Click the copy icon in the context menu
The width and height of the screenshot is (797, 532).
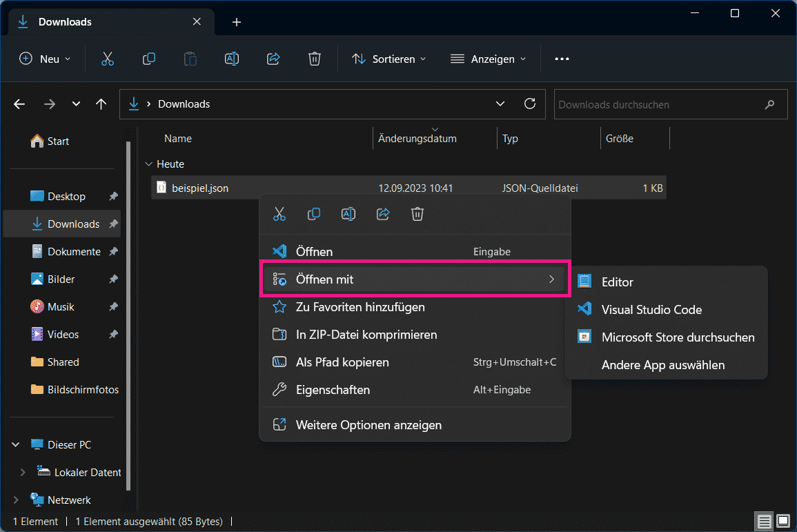pos(314,214)
